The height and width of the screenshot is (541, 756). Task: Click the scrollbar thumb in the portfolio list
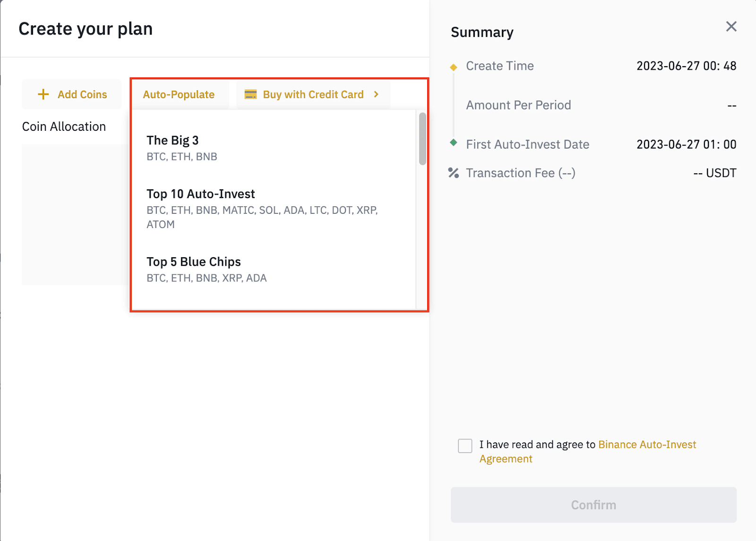point(422,139)
